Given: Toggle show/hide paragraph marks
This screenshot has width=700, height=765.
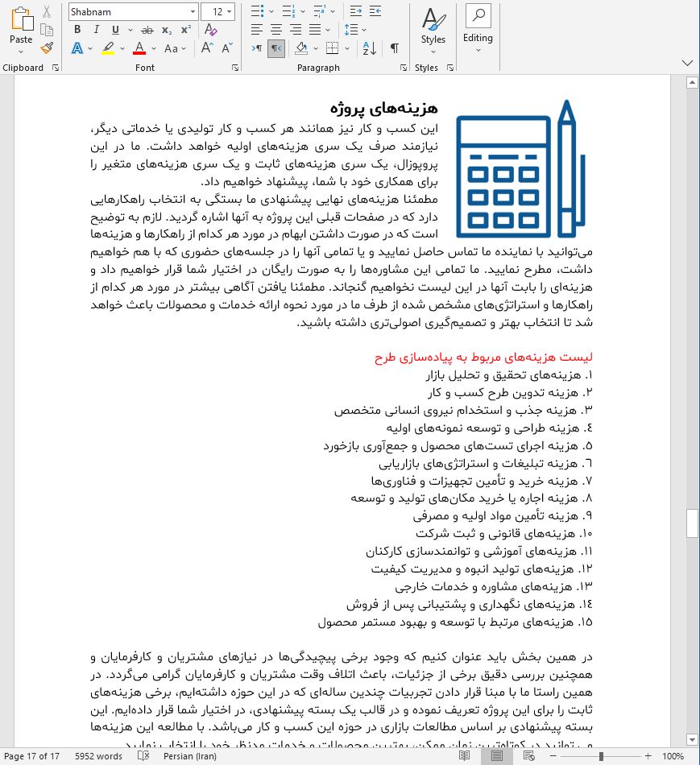Looking at the screenshot, I should [394, 48].
